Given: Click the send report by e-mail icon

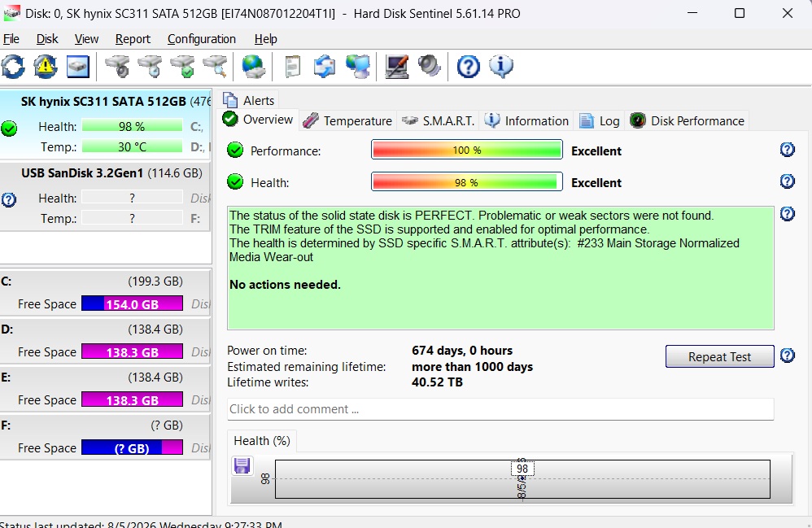Looking at the screenshot, I should [325, 67].
